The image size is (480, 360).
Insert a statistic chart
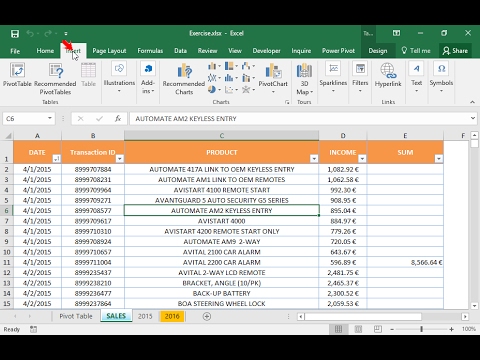[x=231, y=78]
